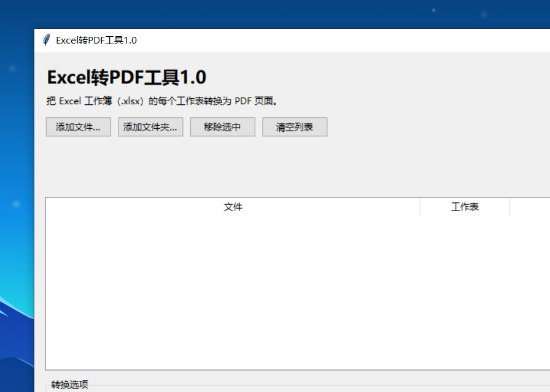Select the 文件 column header

tap(233, 207)
